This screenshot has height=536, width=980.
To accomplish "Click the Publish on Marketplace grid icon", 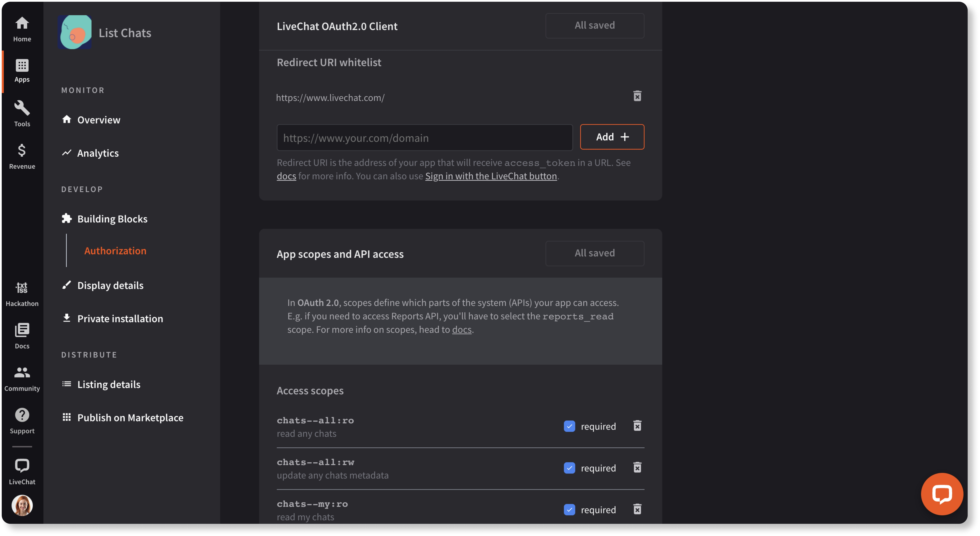I will pos(67,417).
